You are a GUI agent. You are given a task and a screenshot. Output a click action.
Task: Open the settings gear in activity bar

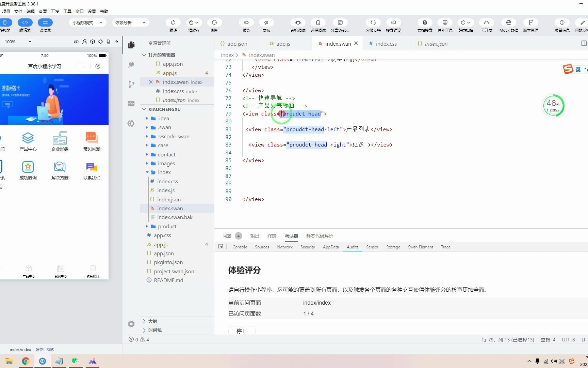tap(131, 324)
